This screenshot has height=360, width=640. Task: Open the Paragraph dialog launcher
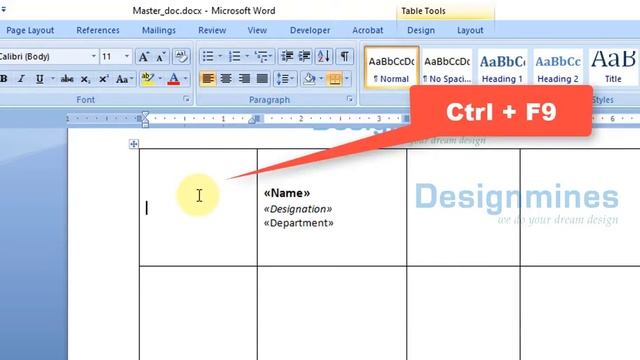(349, 99)
